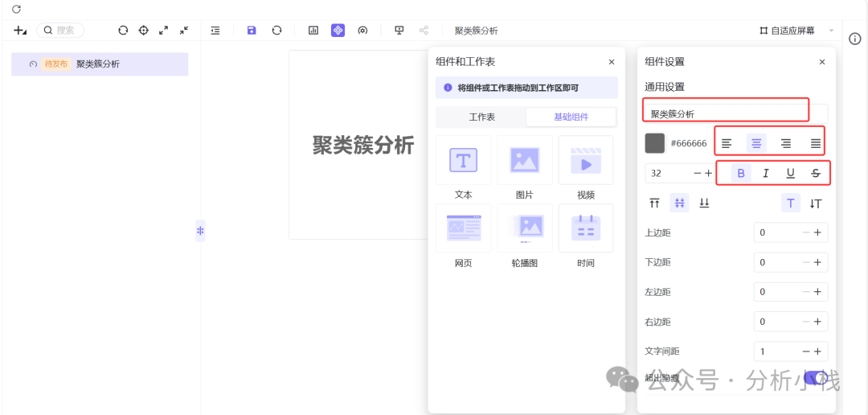The height and width of the screenshot is (415, 868).
Task: Toggle the highlighted components panel icon
Action: point(338,31)
